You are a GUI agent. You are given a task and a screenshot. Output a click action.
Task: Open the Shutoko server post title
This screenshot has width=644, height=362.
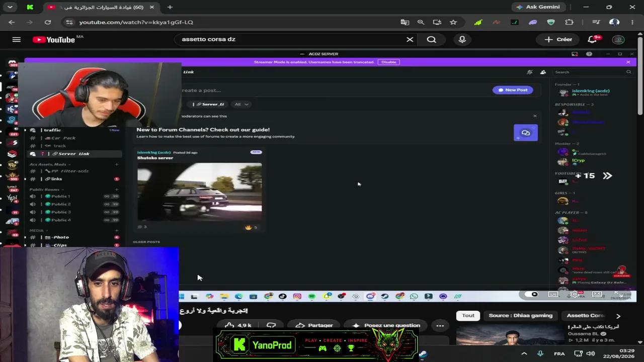click(x=155, y=158)
